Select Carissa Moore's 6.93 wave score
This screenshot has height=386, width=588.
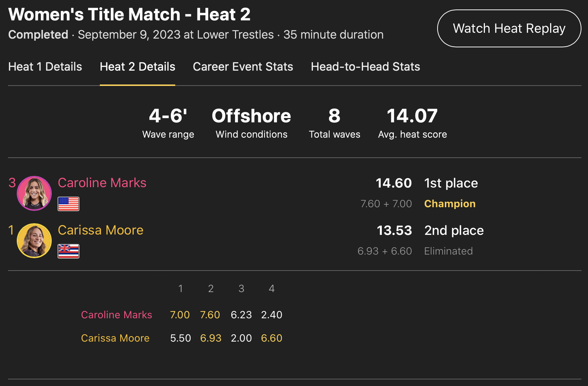click(211, 338)
